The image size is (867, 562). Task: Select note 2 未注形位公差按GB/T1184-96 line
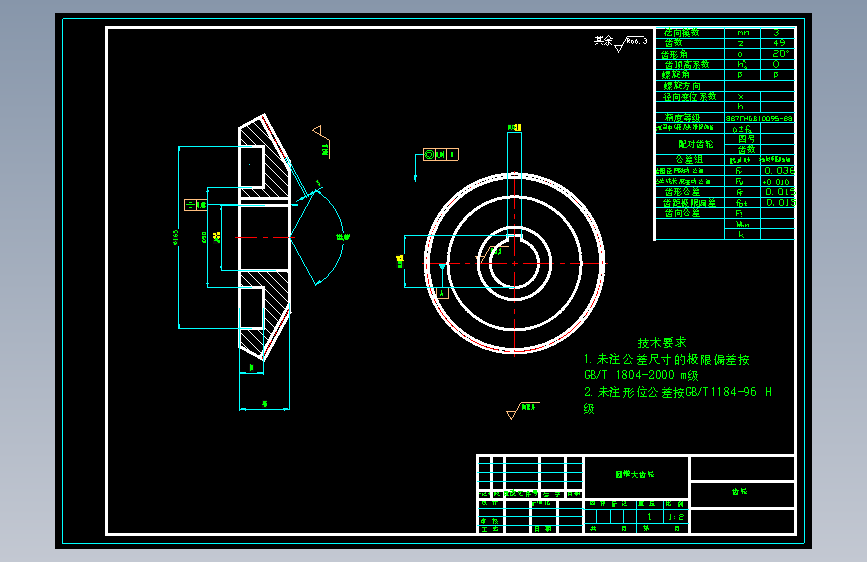tap(678, 392)
